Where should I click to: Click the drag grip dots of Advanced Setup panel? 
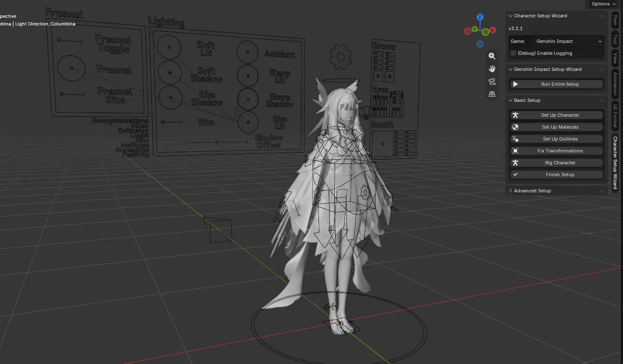point(602,191)
